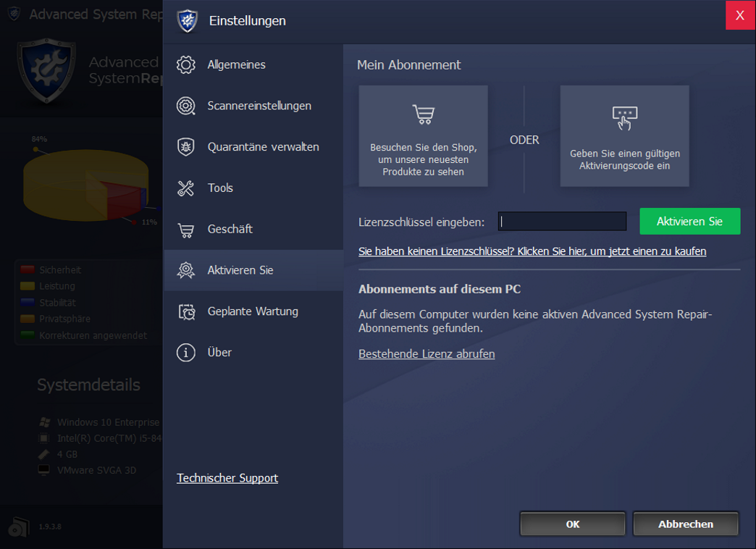Screen dimensions: 756x549
Task: Open the Scannereinstellungen section
Action: click(253, 106)
